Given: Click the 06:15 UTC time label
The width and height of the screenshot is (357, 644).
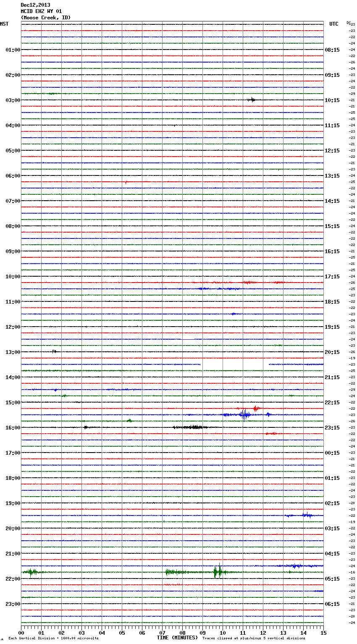Looking at the screenshot, I should pyautogui.click(x=332, y=604).
